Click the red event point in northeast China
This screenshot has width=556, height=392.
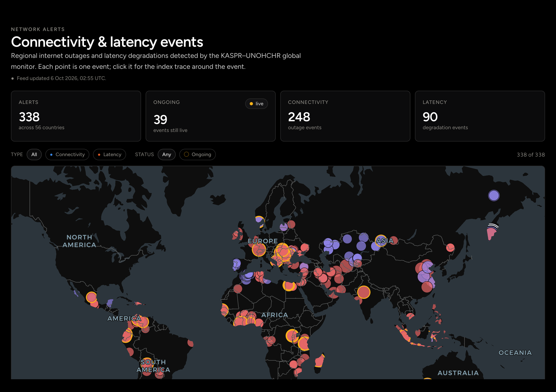point(450,248)
